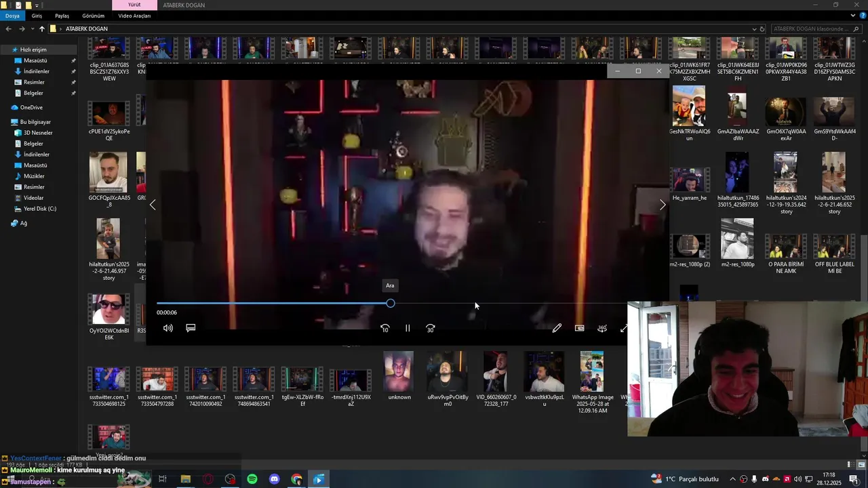This screenshot has width=868, height=488.
Task: Open the weather widget showing Parçalı bulutlu
Action: (x=685, y=479)
